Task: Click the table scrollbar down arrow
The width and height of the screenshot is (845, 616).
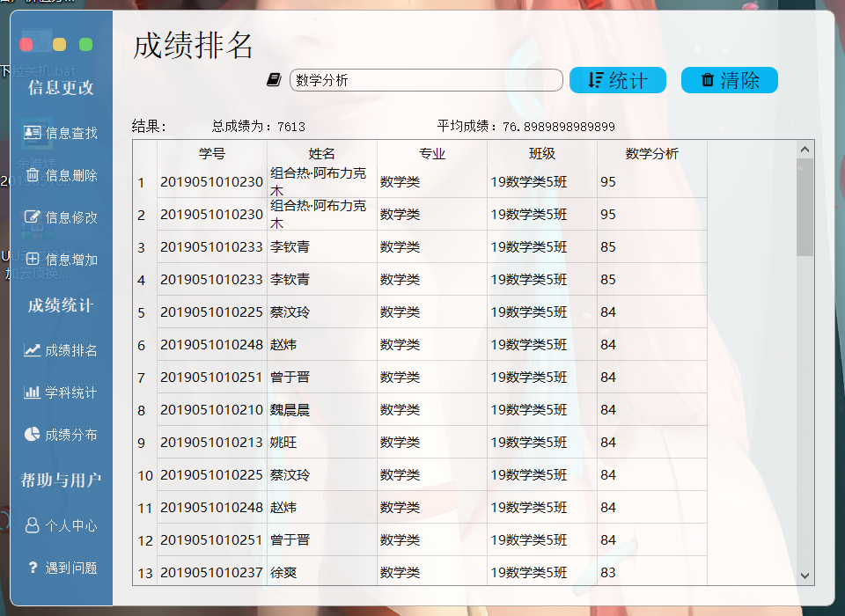Action: click(x=805, y=576)
